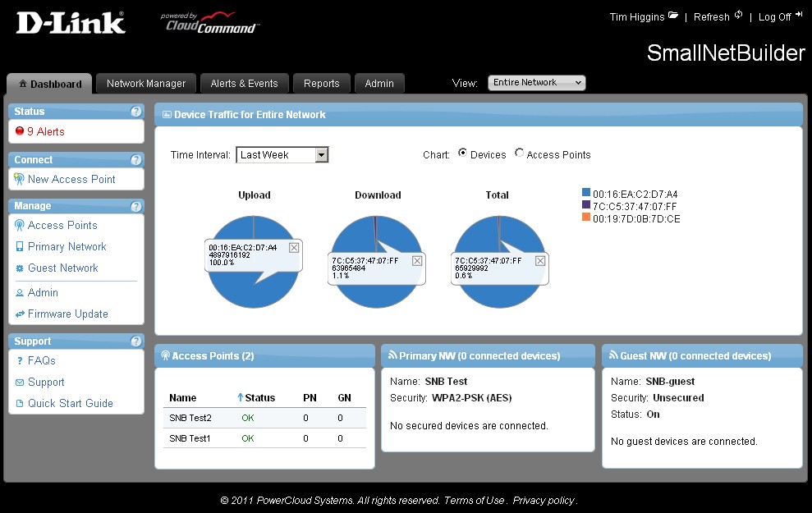Open the Reports tab
The height and width of the screenshot is (513, 812).
pyautogui.click(x=322, y=84)
